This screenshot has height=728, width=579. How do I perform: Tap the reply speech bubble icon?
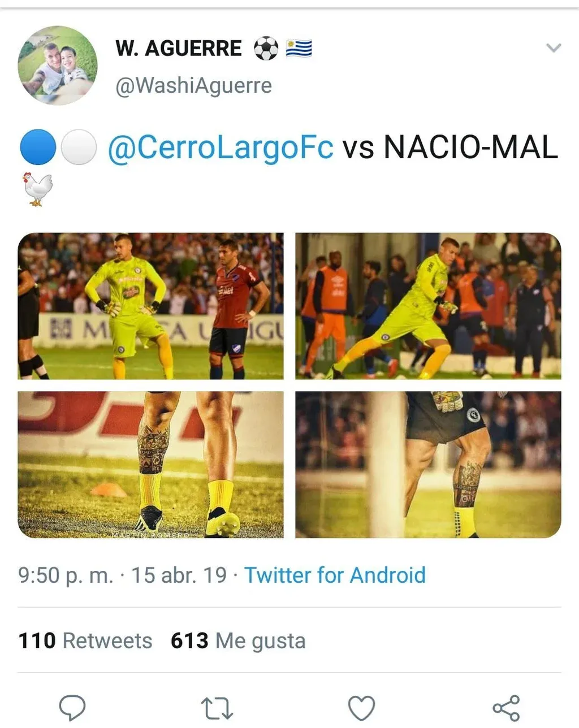tap(72, 708)
